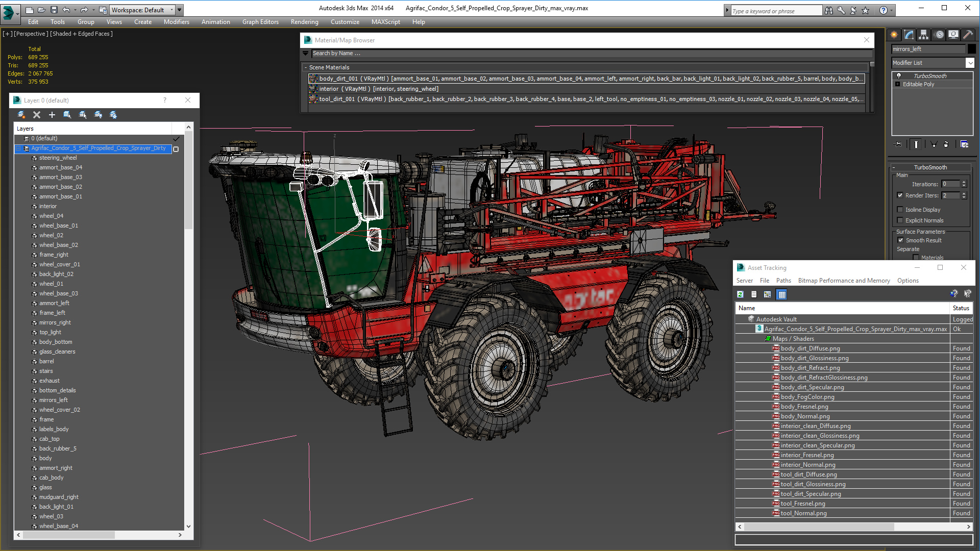
Task: Open the Modifiers menu
Action: pos(177,22)
